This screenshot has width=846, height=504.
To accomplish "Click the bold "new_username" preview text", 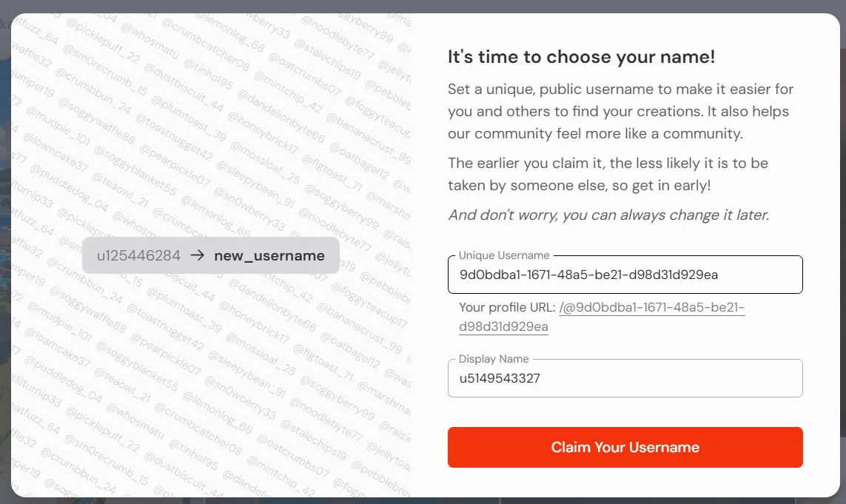I will coord(269,256).
